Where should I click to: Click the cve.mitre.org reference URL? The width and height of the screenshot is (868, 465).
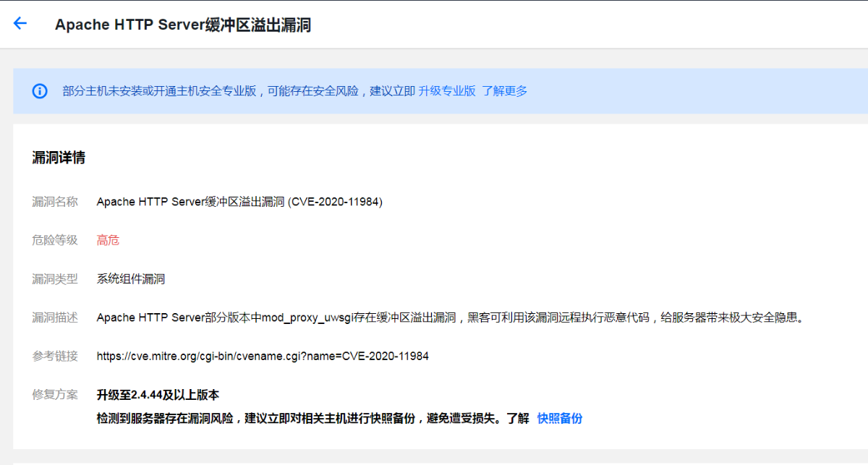coord(263,356)
